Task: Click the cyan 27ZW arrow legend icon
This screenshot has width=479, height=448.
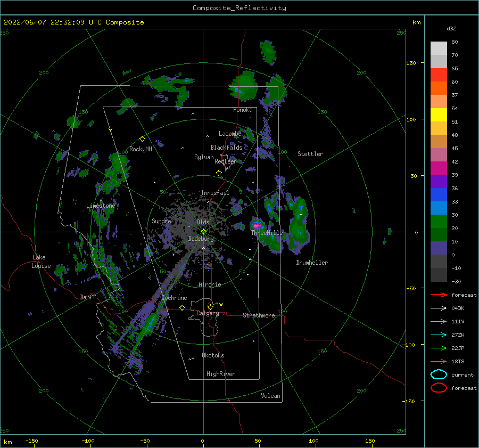Action: [x=439, y=335]
